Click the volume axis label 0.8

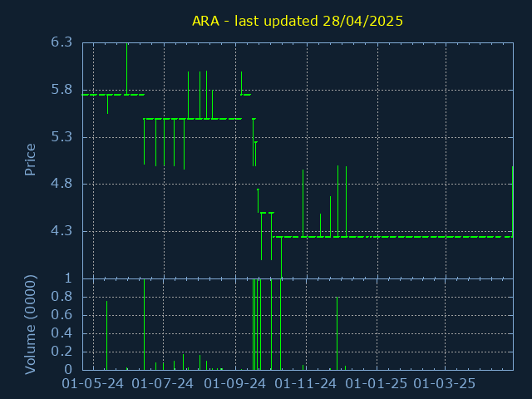pyautogui.click(x=62, y=297)
